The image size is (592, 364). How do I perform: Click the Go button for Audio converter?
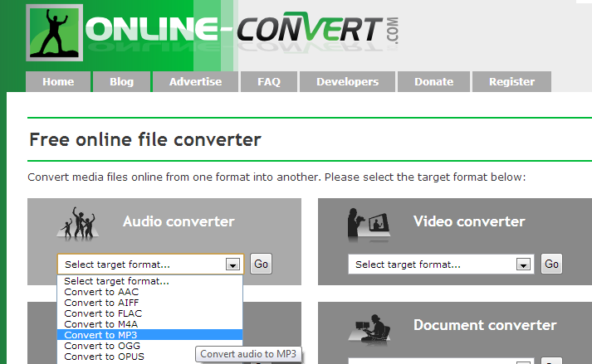(x=261, y=264)
